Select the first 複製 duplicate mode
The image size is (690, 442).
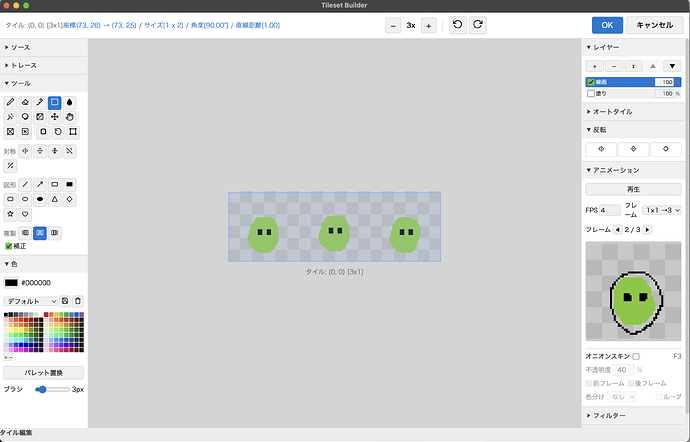26,233
